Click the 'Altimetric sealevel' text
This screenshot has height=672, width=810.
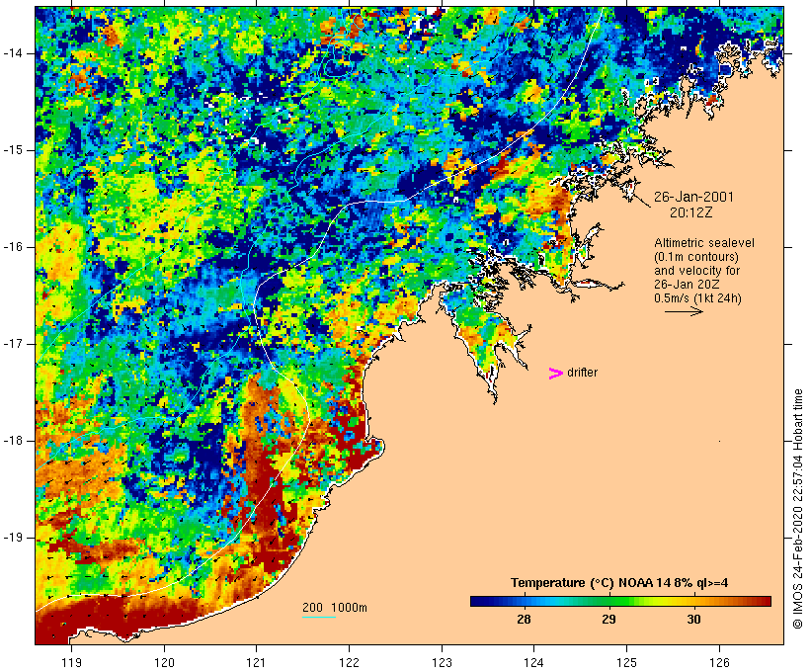point(704,243)
